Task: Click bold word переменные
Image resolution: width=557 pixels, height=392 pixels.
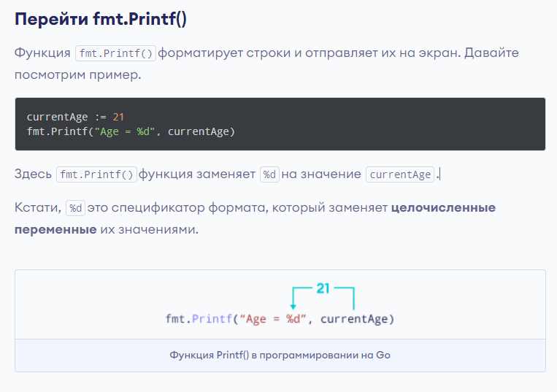Action: 55,230
